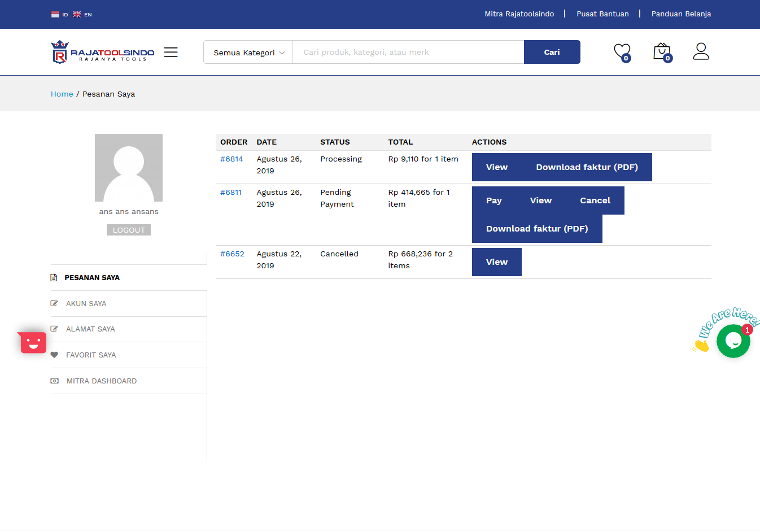Go to Rajatoolsindo logo homepage

[103, 52]
